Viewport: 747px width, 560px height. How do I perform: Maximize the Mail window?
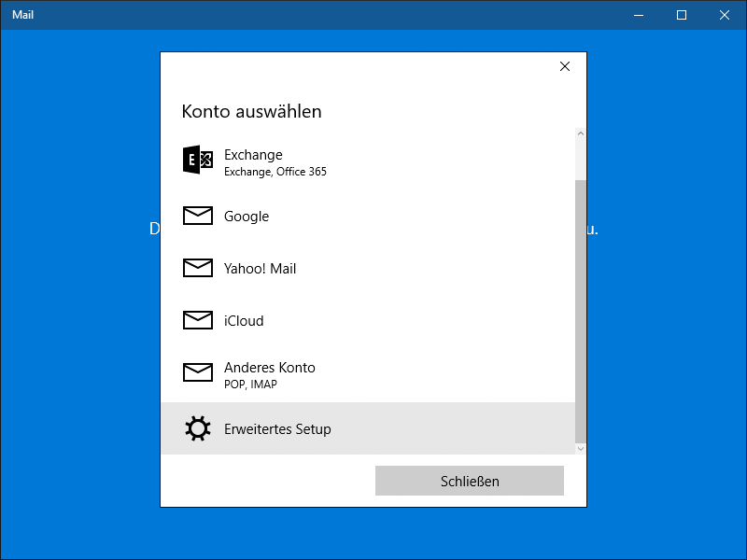[x=682, y=15]
